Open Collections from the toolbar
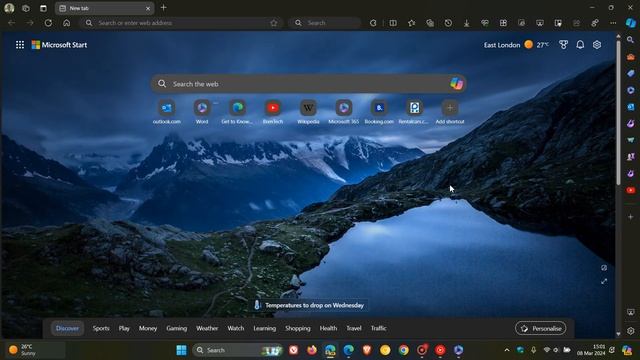Image resolution: width=640 pixels, height=360 pixels. pyautogui.click(x=430, y=23)
